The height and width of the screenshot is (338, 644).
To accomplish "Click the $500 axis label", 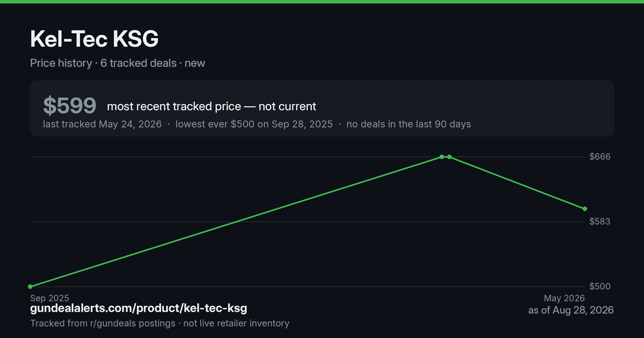I will point(600,286).
